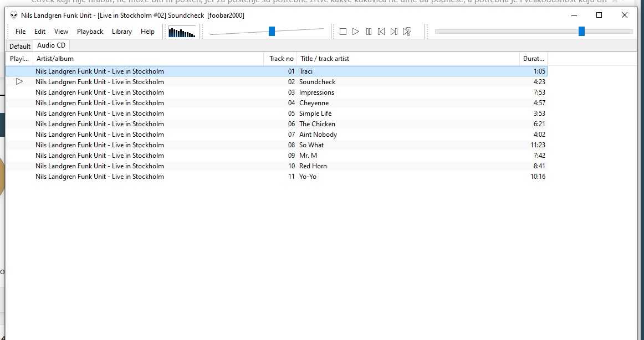Select the track titled Yo-Yo
644x340 pixels.
tap(308, 177)
